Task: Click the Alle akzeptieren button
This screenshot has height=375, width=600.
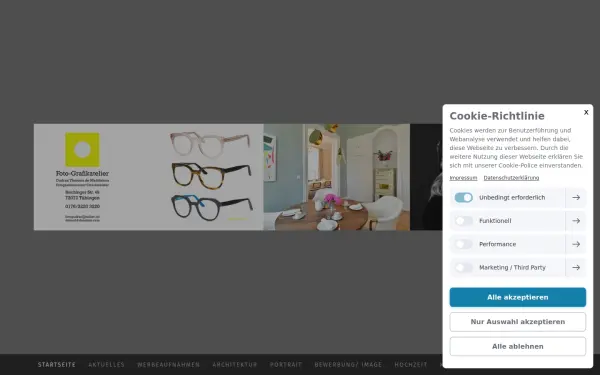Action: point(517,297)
